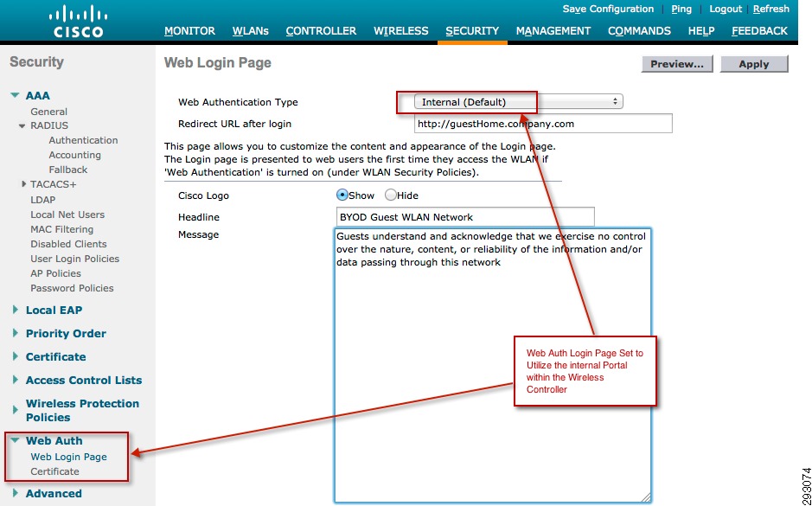
Task: Click the Ping link
Action: tap(681, 9)
